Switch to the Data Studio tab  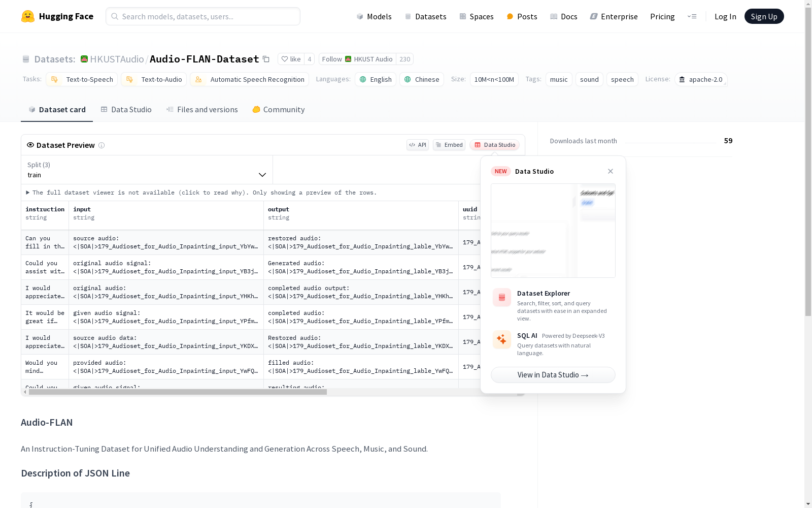pos(126,110)
